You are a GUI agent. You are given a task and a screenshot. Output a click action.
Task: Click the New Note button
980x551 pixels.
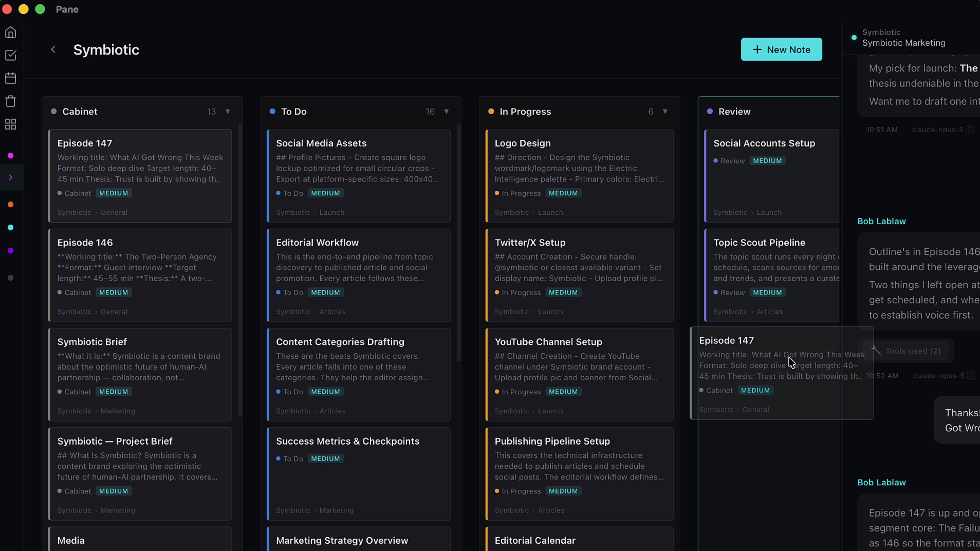tap(781, 49)
